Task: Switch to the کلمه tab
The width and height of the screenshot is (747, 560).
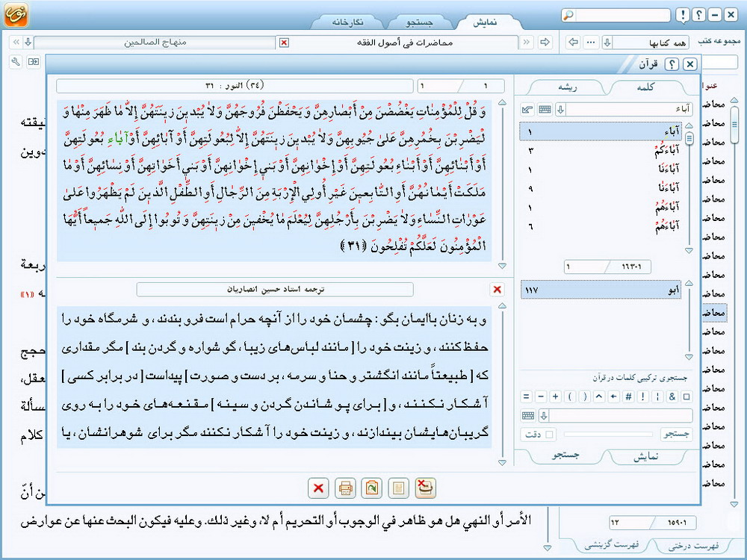Action: 646,87
